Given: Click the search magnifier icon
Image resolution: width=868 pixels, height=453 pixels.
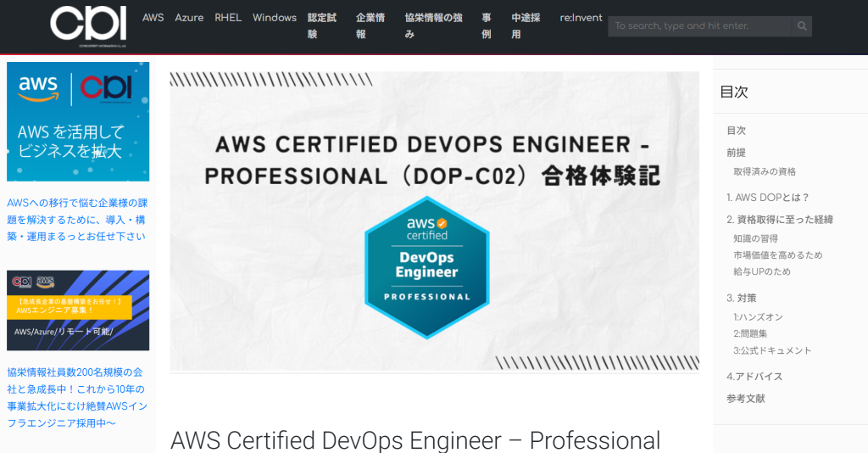Looking at the screenshot, I should (802, 26).
